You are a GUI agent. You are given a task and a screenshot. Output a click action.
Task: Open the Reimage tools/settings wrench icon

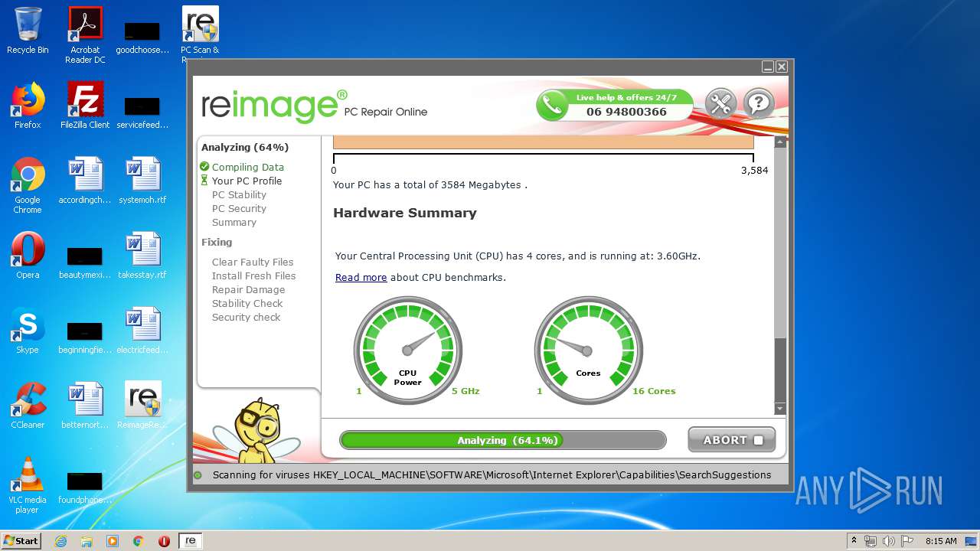[720, 104]
